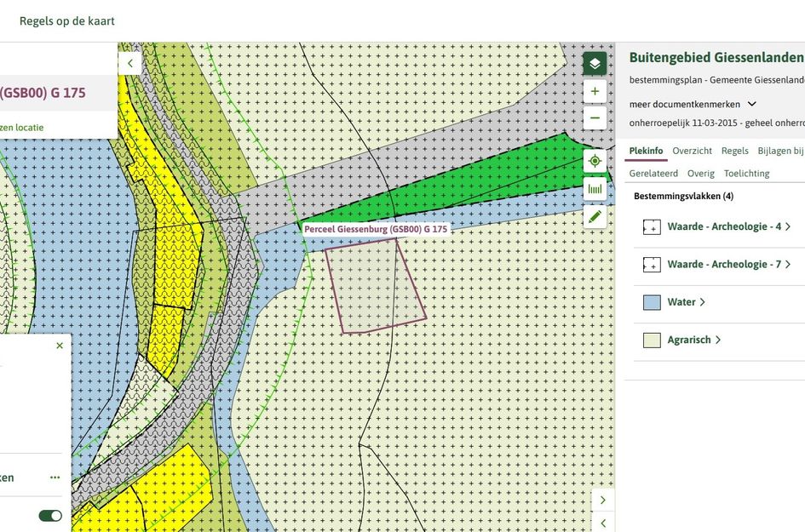Switch to the Regels tab
Viewport: 805px width, 532px height.
click(734, 151)
